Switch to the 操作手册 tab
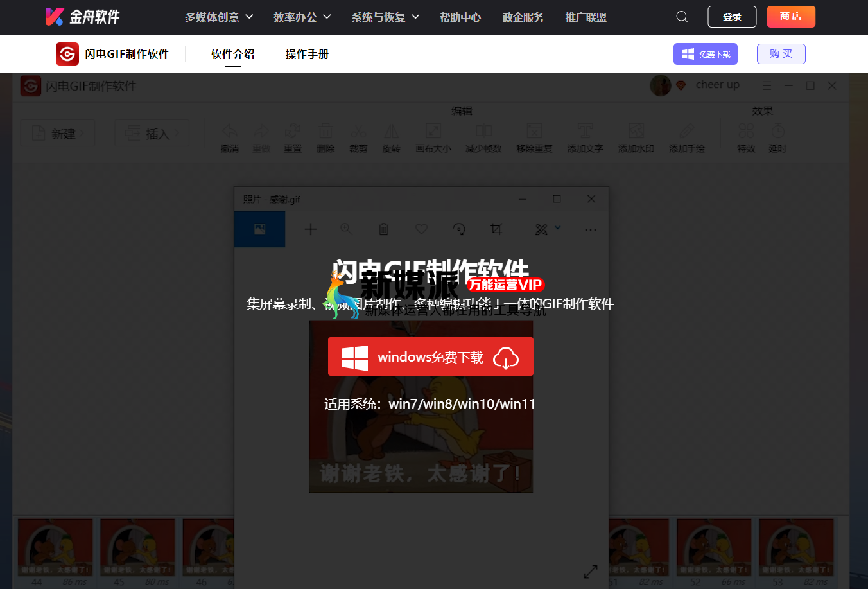 pyautogui.click(x=308, y=54)
